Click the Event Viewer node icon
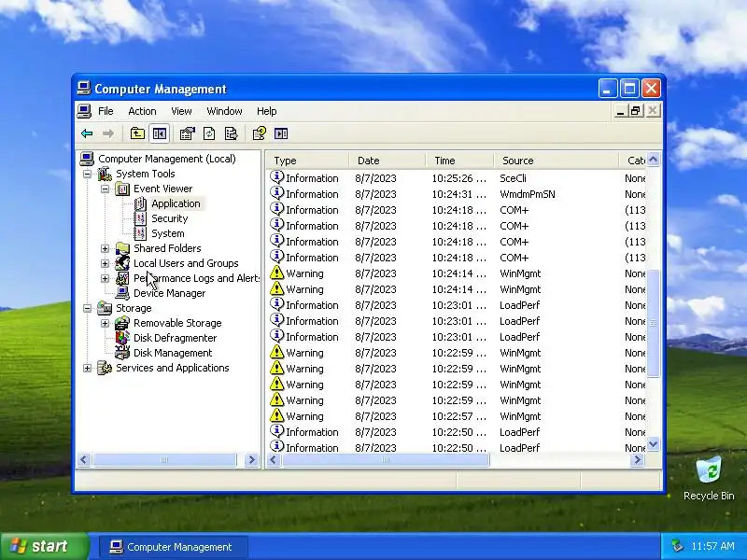 pos(122,189)
